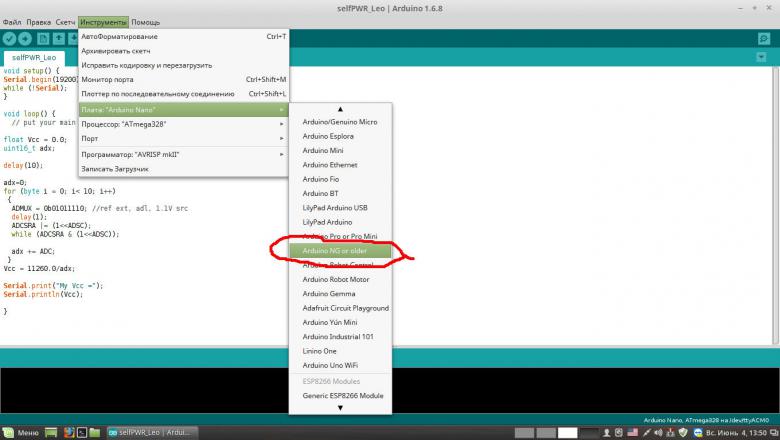Expand the Порт submenu

point(184,138)
